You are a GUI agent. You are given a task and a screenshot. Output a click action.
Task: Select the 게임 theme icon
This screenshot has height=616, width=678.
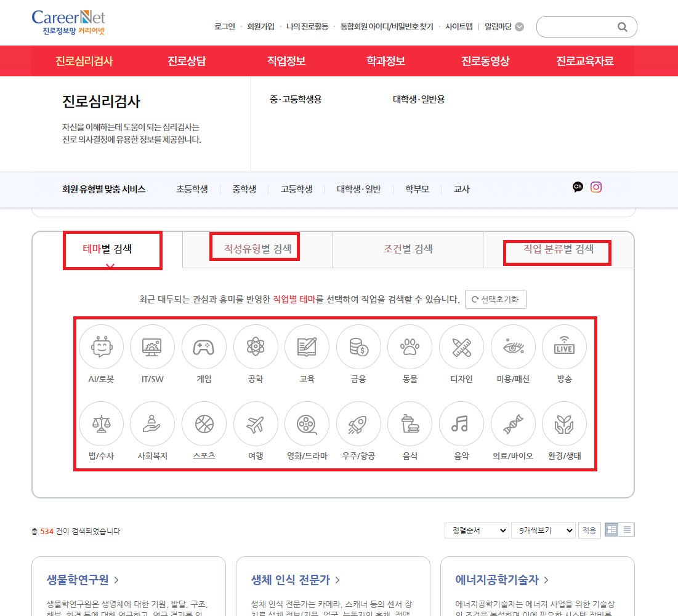tap(204, 346)
